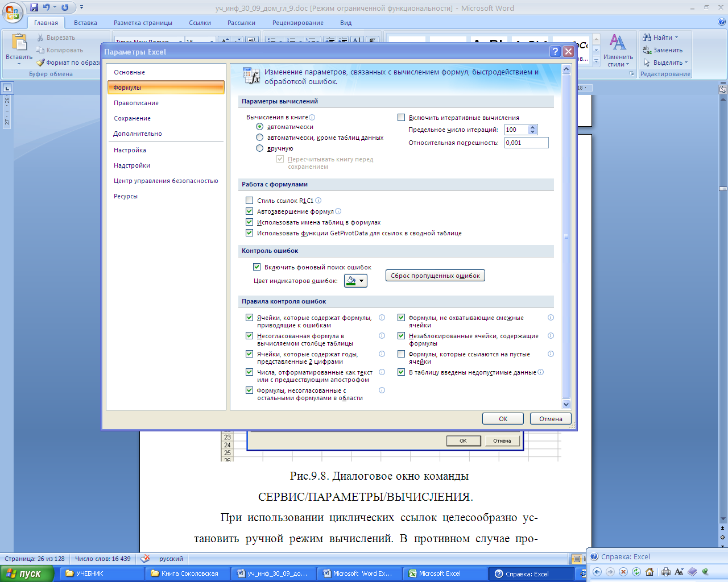Select Правописание category in Параметры Excel

click(166, 103)
